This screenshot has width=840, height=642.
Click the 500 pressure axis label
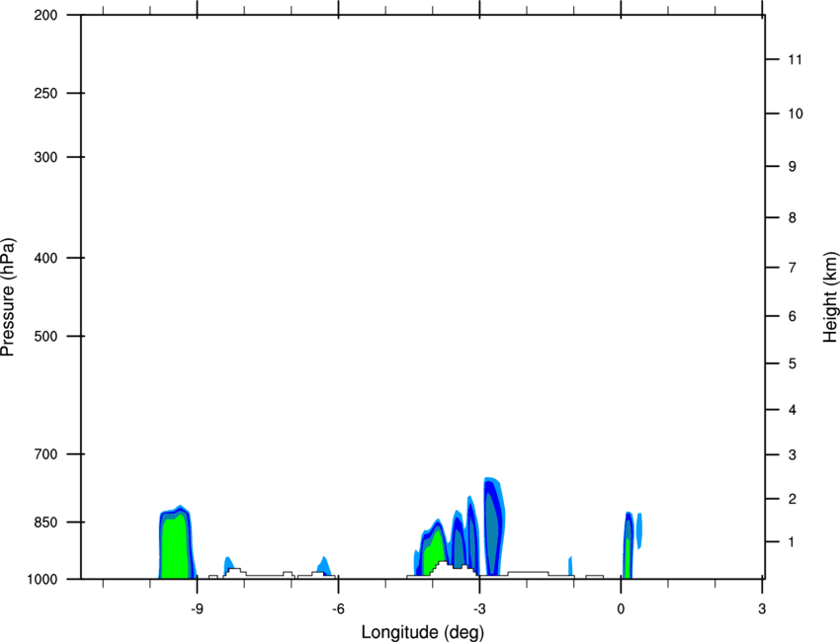point(45,336)
